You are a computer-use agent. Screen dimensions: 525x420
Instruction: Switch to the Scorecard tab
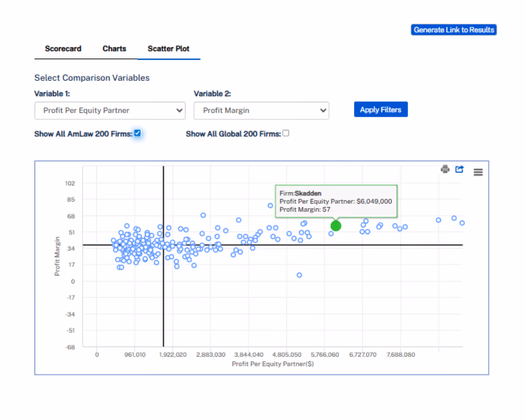click(63, 49)
